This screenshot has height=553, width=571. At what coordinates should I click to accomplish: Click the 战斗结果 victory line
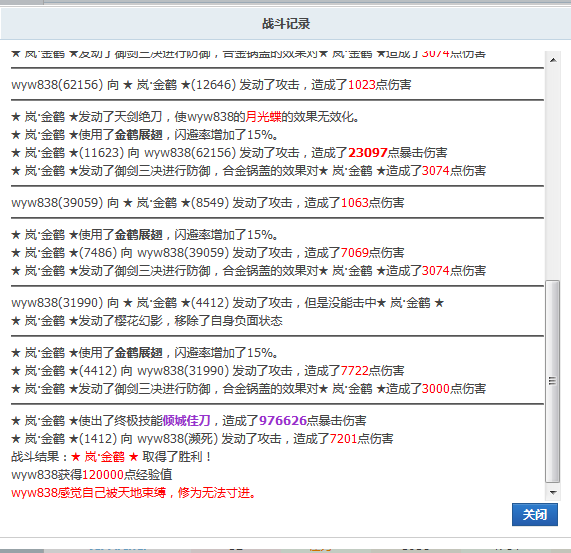pos(111,457)
